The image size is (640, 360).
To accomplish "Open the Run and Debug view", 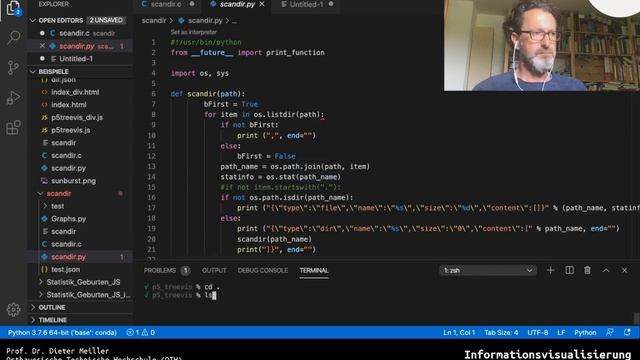I will pos(13,98).
